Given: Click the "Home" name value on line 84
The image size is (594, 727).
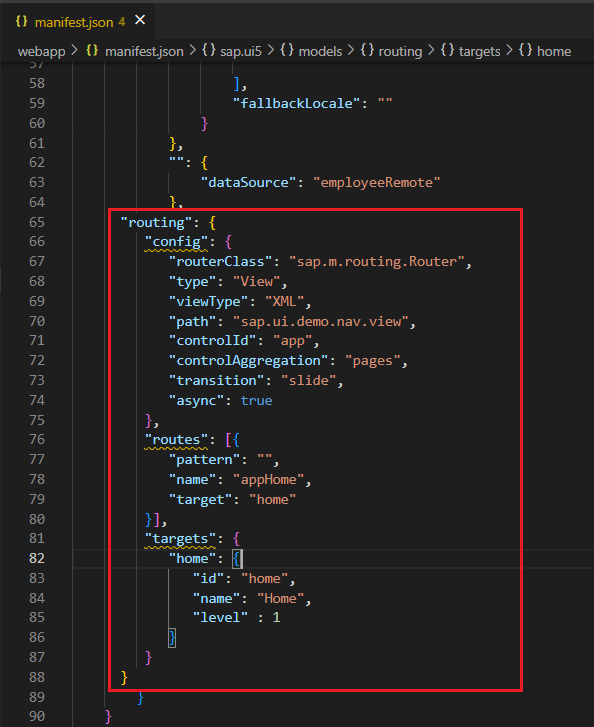Looking at the screenshot, I should point(281,599).
